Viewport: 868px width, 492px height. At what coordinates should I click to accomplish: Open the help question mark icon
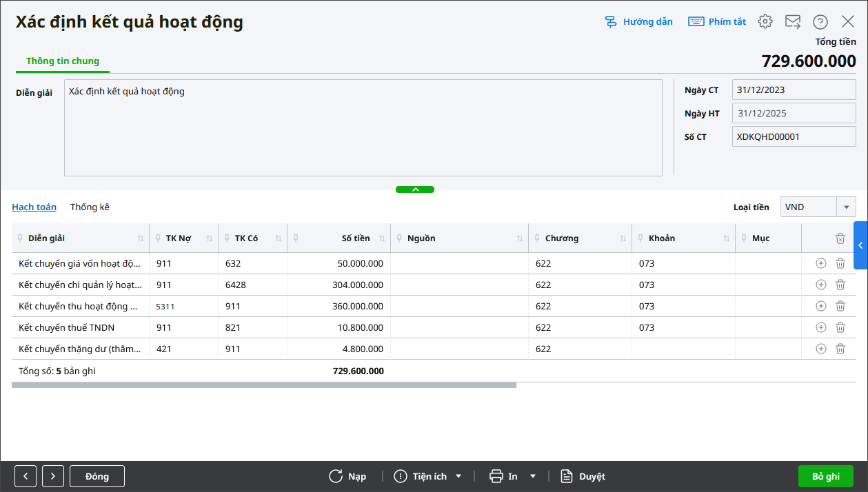(820, 21)
